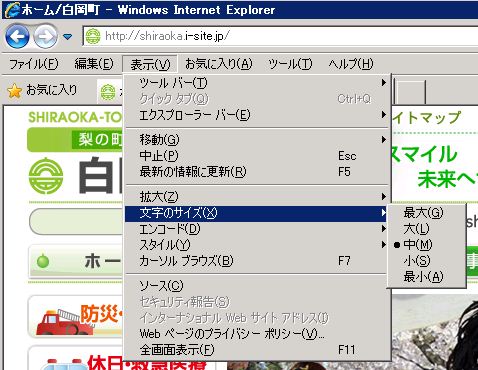Expand the 拡大(Z) zoom submenu

point(257,197)
